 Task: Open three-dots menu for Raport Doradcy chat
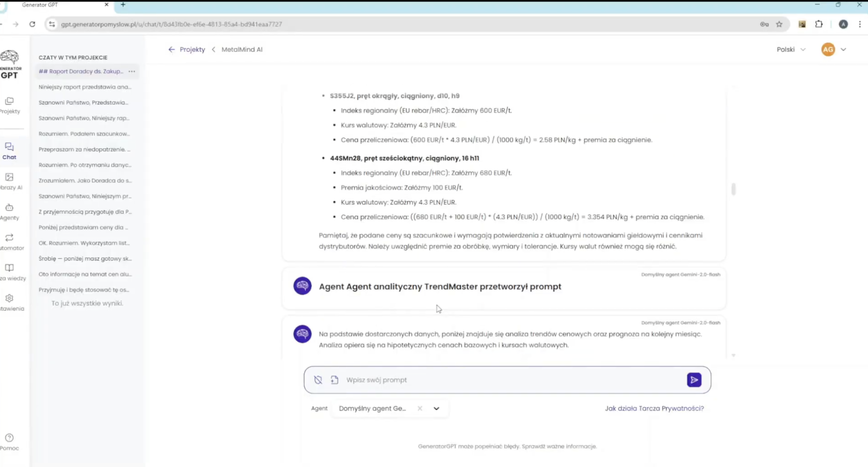pos(132,71)
